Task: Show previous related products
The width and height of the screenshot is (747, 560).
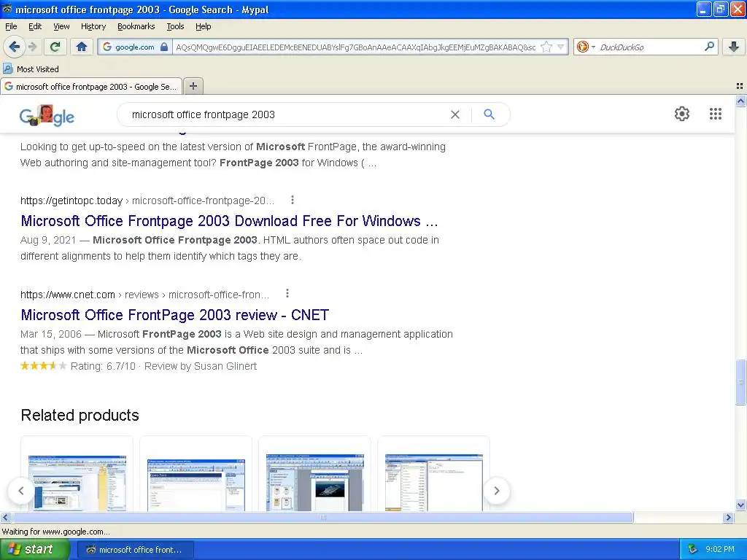Action: click(21, 491)
